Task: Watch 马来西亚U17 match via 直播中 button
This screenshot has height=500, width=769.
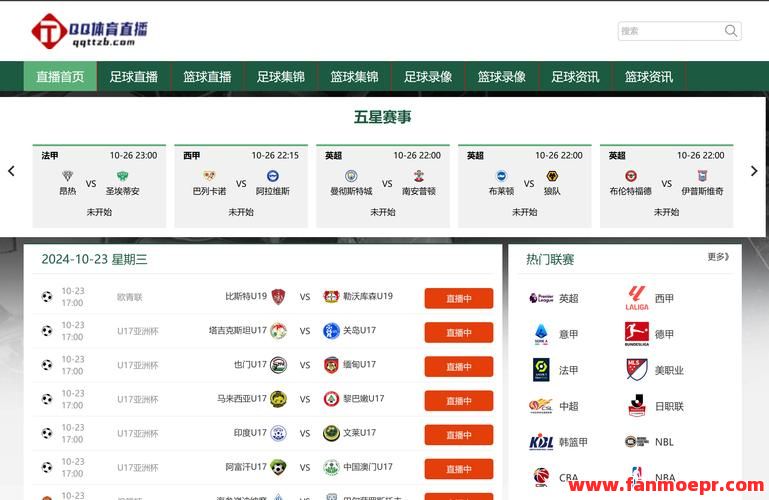Action: coord(459,400)
